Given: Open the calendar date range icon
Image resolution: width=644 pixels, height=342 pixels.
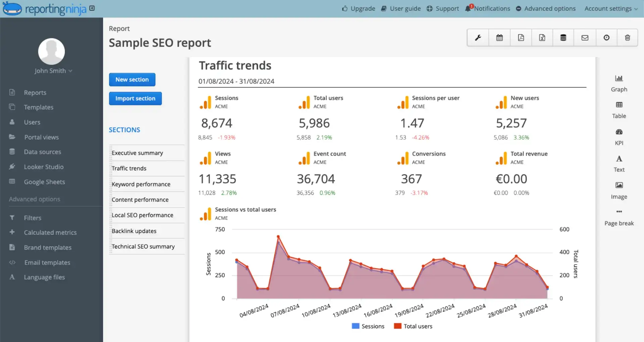Looking at the screenshot, I should pyautogui.click(x=499, y=38).
